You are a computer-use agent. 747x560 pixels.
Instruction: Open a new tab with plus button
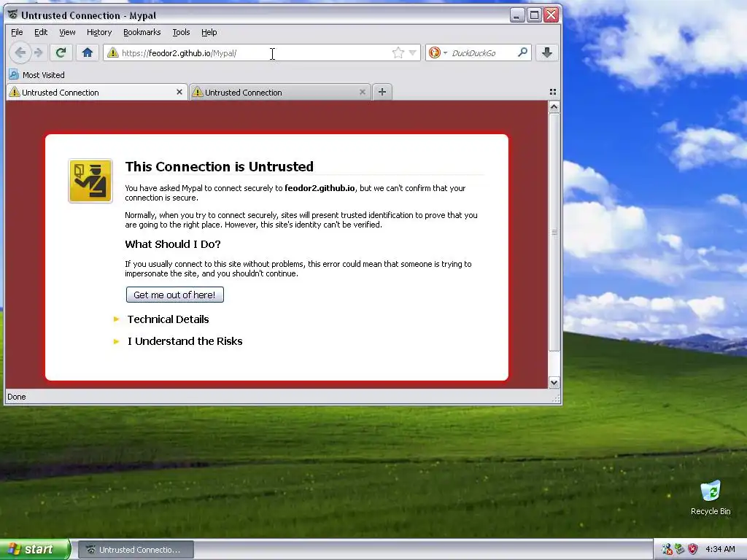tap(382, 92)
